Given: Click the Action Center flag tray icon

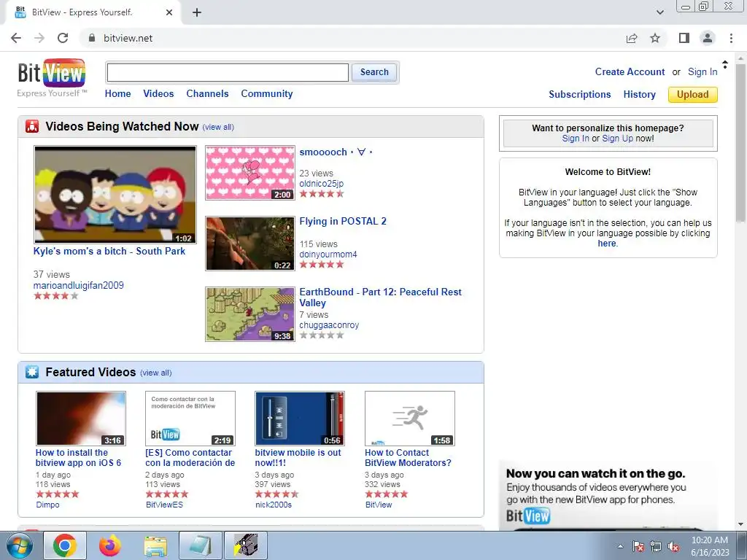Looking at the screenshot, I should click(638, 546).
